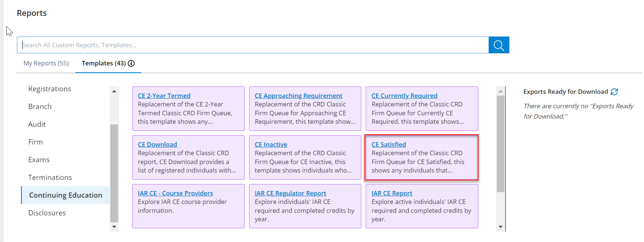
Task: Refresh Exports Ready for Download
Action: tap(614, 92)
